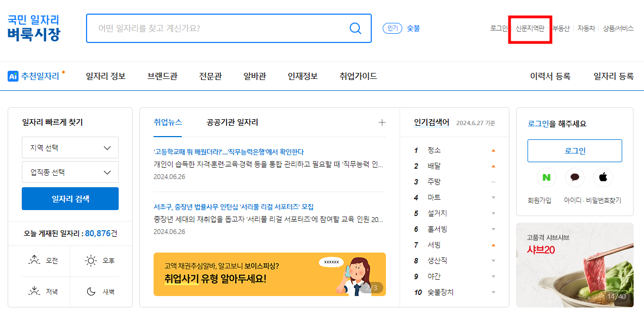This screenshot has width=644, height=326.
Task: Open the 지역 선택 dropdown
Action: tap(70, 147)
